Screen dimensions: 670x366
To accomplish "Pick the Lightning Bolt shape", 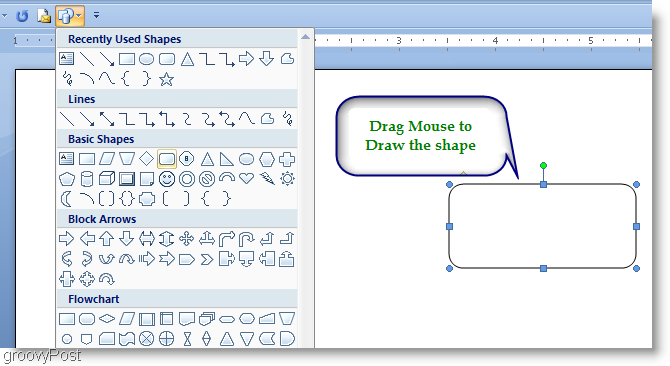I will 267,179.
